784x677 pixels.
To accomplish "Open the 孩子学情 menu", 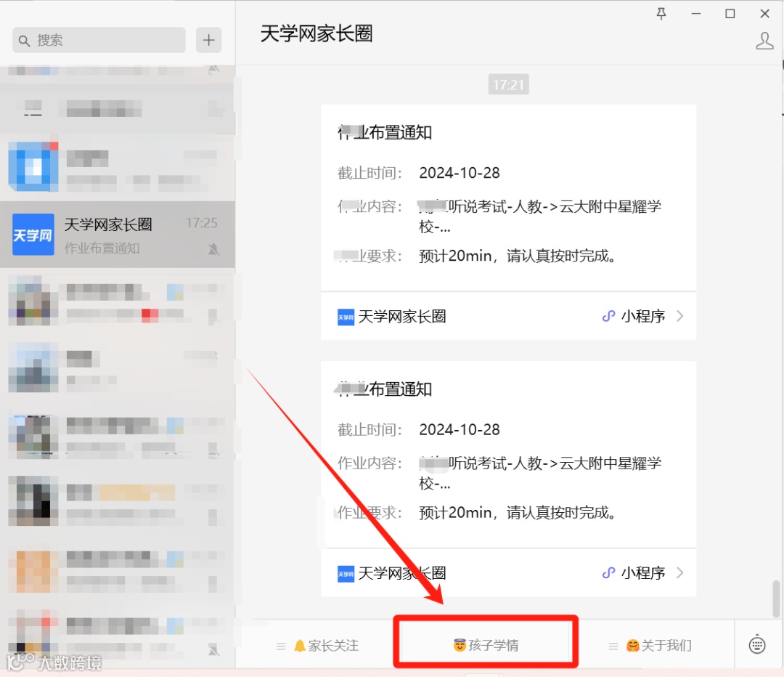I will 486,645.
